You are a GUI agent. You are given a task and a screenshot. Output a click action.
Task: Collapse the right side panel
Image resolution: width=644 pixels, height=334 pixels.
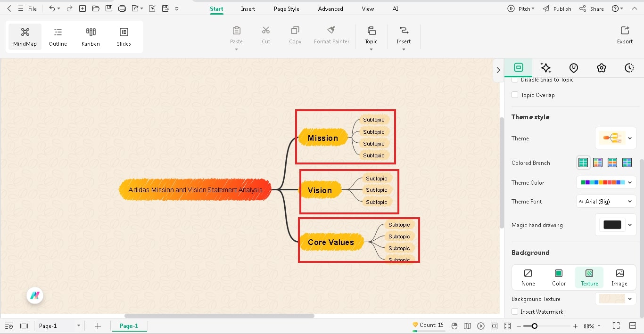(x=498, y=70)
